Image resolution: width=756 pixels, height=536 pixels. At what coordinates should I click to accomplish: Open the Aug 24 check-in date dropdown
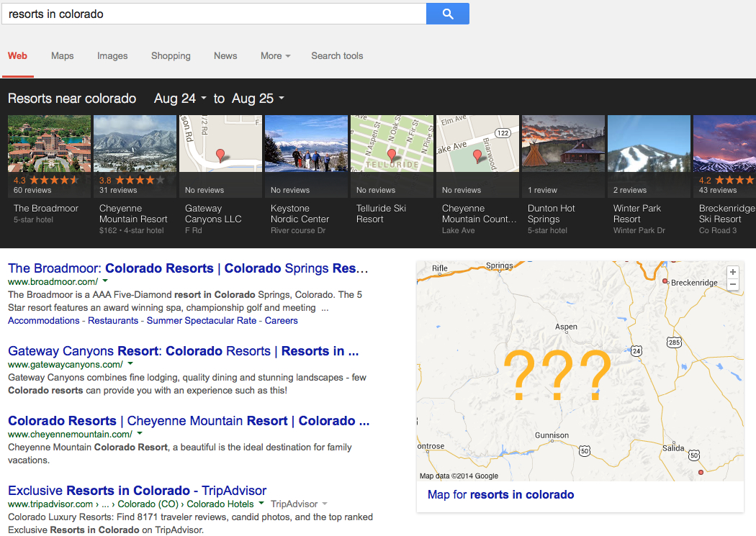(x=180, y=99)
